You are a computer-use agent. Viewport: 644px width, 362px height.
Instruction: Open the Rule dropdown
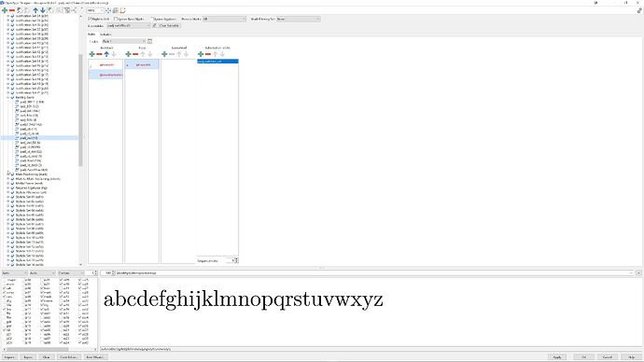124,41
